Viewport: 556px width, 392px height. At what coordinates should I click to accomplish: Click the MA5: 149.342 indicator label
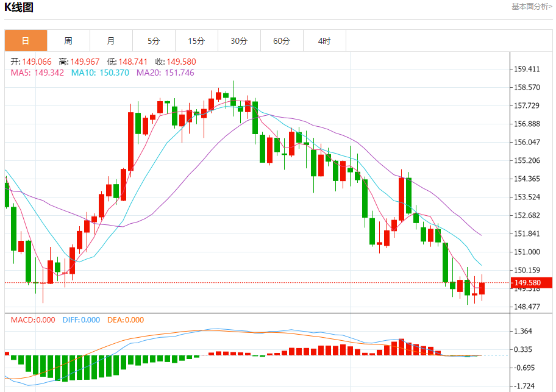click(x=37, y=73)
